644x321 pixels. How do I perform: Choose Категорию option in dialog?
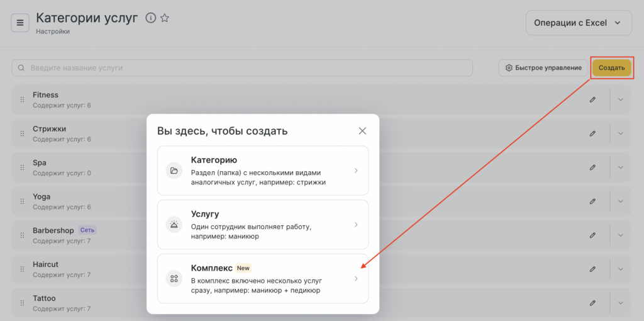coord(263,171)
